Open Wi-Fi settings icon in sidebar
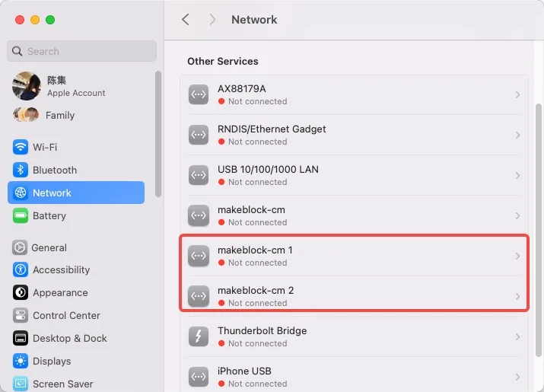 pyautogui.click(x=21, y=147)
